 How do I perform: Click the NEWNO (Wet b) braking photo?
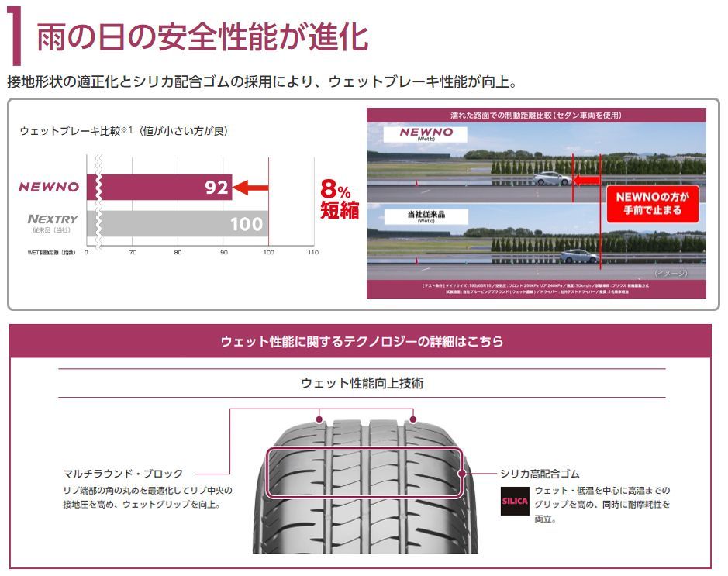537,163
